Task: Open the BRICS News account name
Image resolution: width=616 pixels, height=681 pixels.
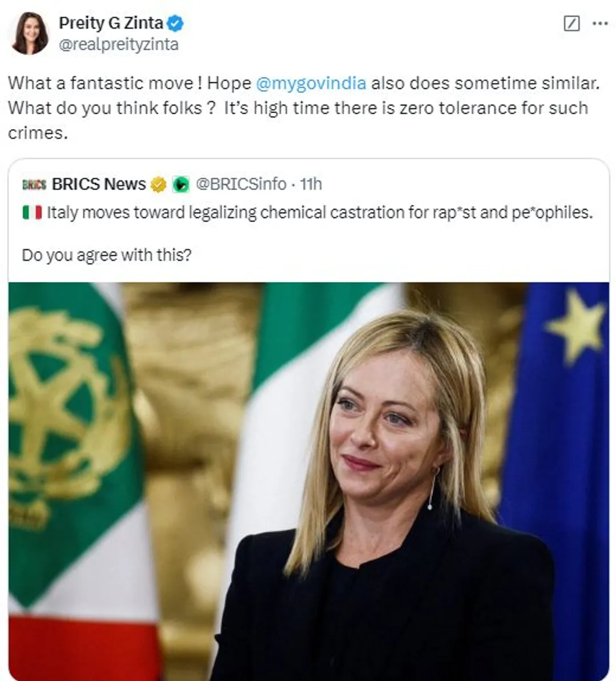Action: 99,184
